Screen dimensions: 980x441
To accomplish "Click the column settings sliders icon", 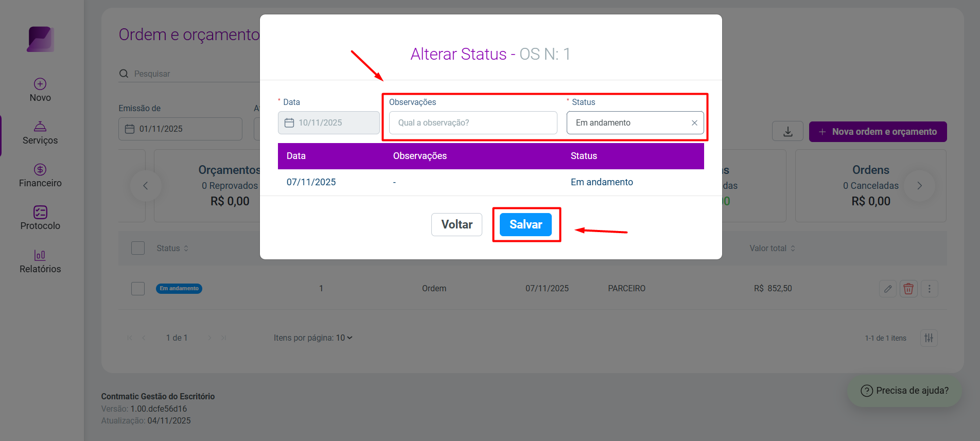I will click(929, 338).
